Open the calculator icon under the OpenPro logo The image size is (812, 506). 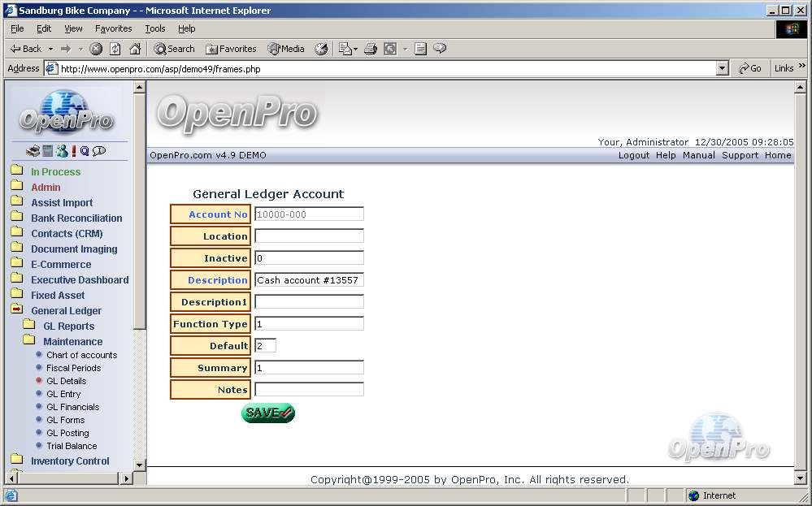(48, 151)
